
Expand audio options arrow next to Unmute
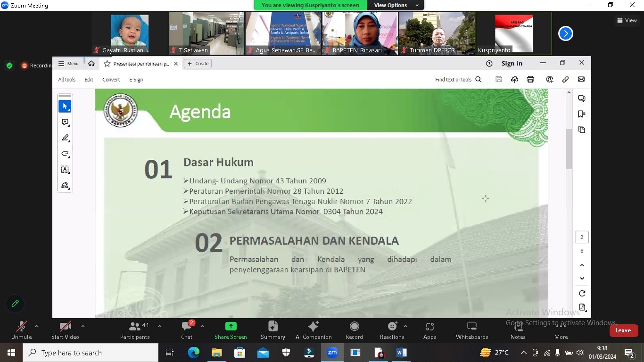pos(37,326)
